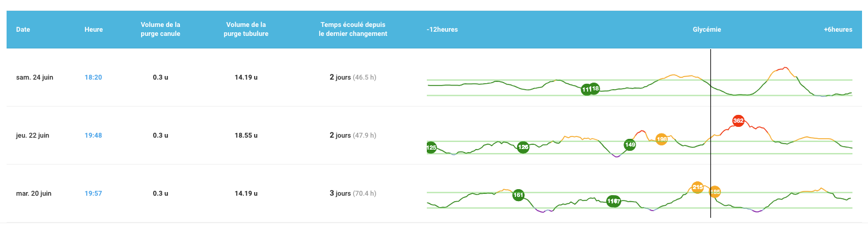
Task: Select the Volume de la purge canule header
Action: (x=160, y=29)
